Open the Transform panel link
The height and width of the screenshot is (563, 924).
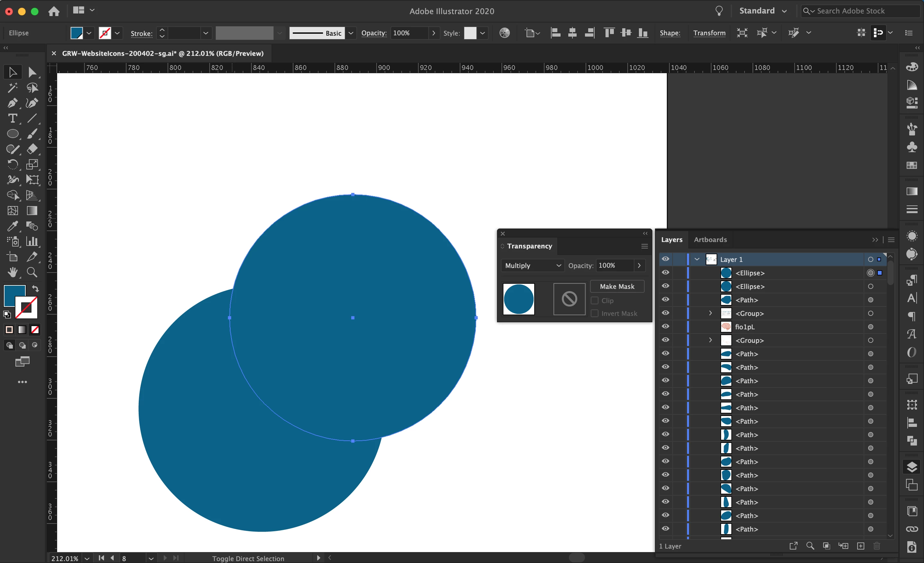(709, 33)
